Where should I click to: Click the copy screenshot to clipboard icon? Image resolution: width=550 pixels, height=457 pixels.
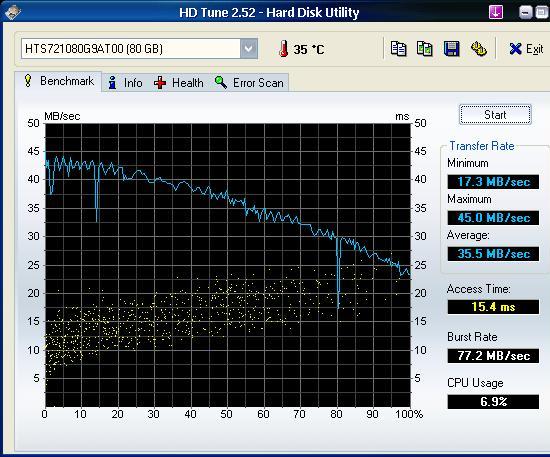tap(425, 48)
